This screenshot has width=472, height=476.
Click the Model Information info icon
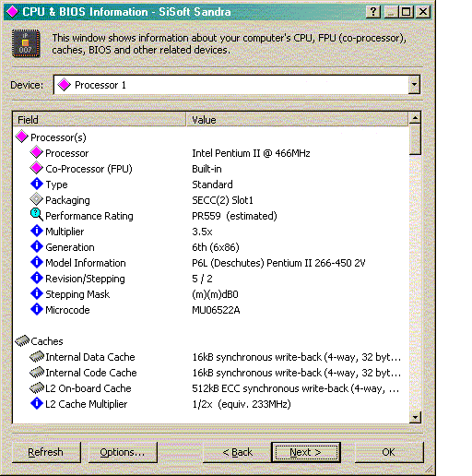tap(37, 262)
